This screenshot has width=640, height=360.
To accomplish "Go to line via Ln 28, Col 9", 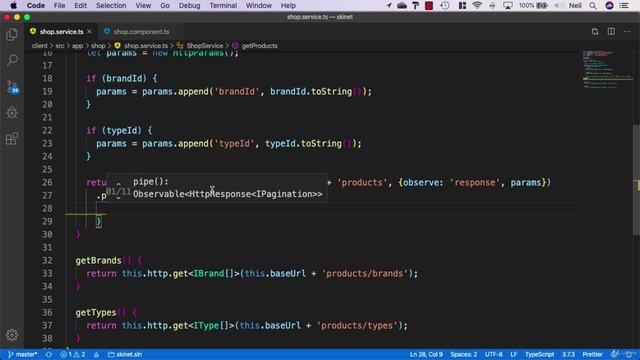I will [426, 354].
